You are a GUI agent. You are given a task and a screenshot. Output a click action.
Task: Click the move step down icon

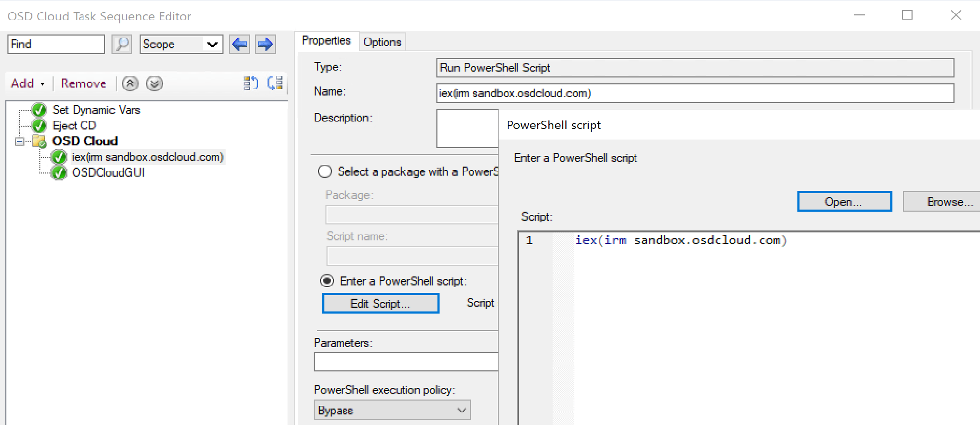pos(154,83)
